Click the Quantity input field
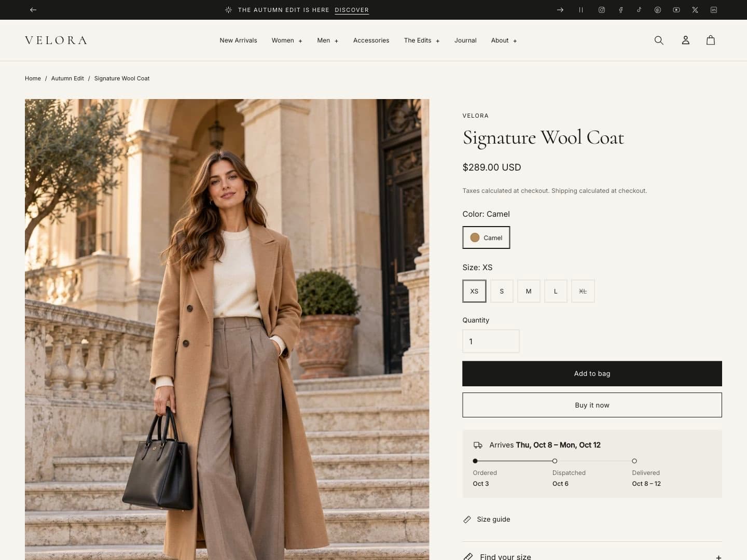 [491, 341]
